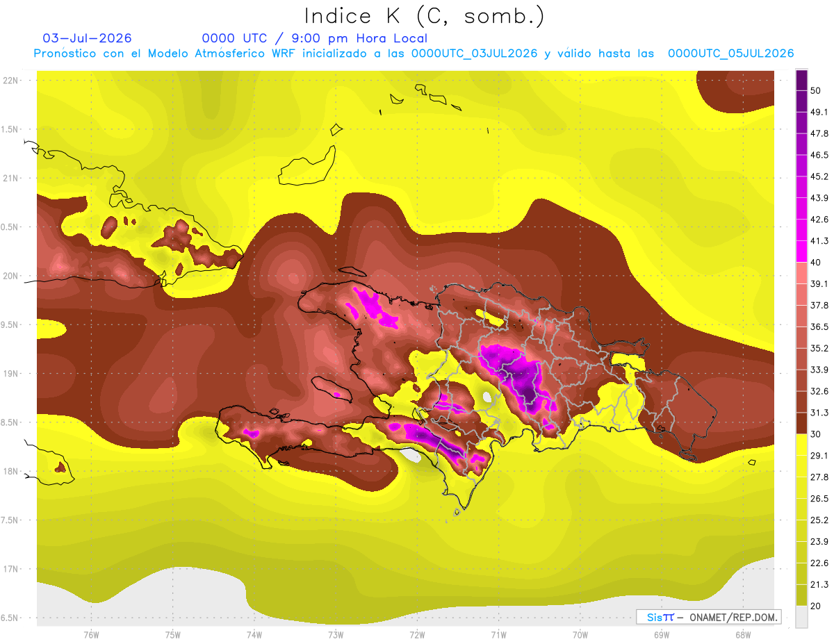Click the legend value "32.6"
834x644 pixels.
[819, 391]
